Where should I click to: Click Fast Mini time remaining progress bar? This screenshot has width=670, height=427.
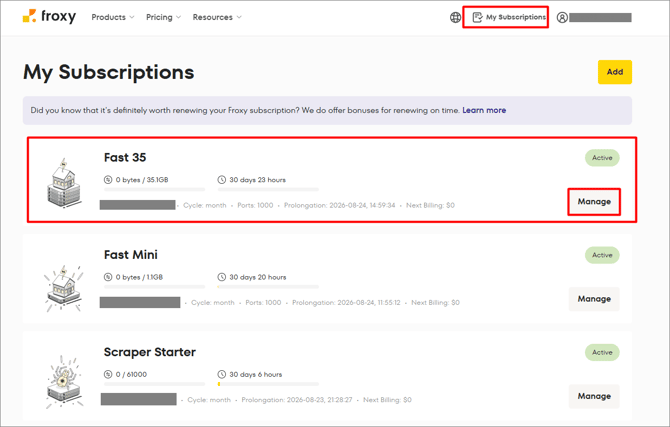268,286
